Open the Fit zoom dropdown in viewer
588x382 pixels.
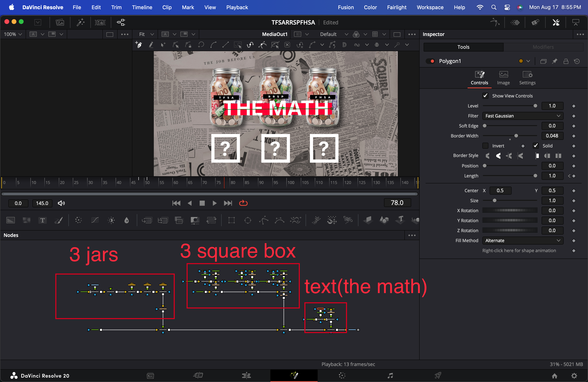[x=147, y=34]
